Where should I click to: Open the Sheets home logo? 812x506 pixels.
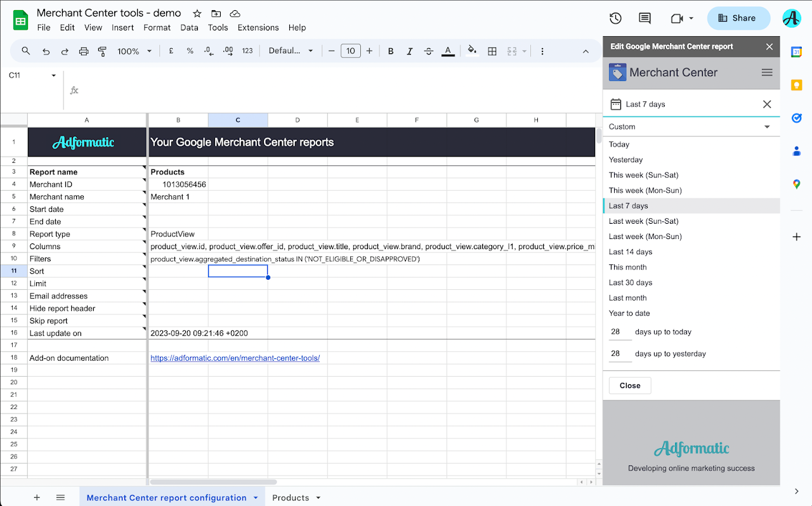(x=20, y=20)
